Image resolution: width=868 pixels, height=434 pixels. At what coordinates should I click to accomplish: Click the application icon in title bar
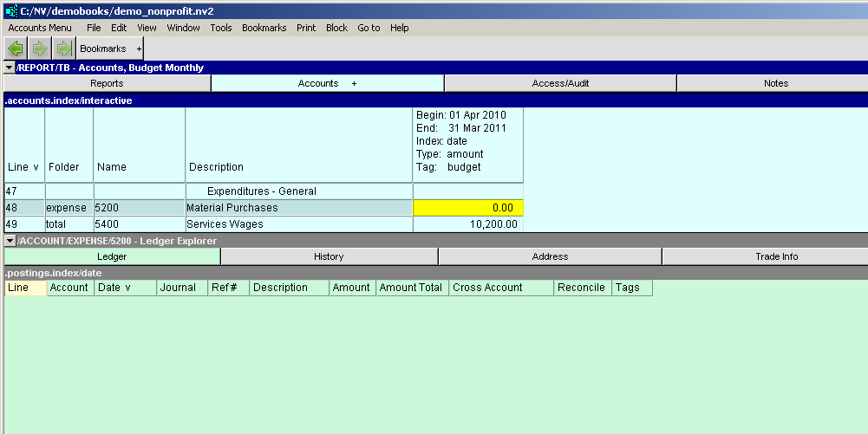pos(11,10)
